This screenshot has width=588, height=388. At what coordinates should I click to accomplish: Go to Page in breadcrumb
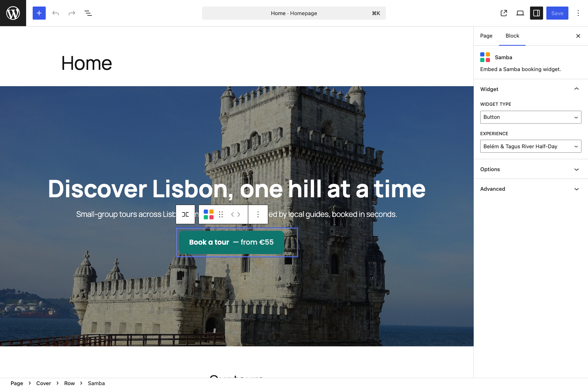click(17, 383)
